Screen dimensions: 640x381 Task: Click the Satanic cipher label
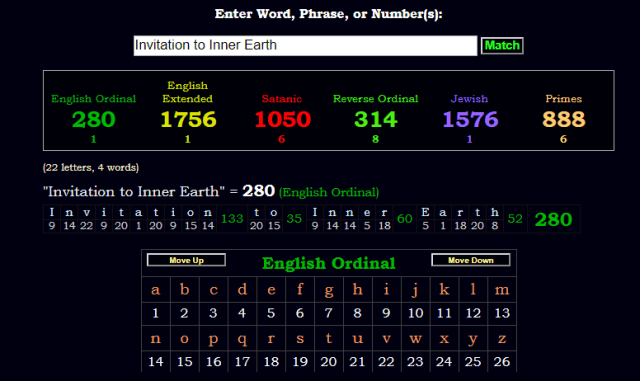coord(282,99)
